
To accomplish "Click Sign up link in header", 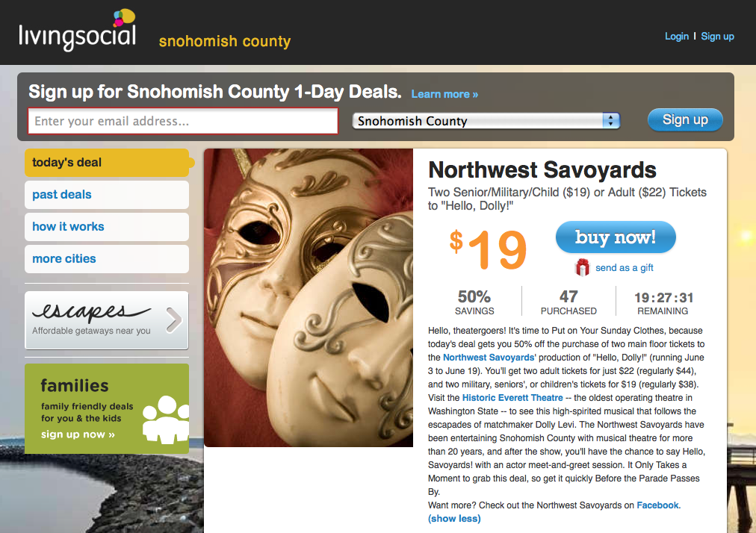I will 717,36.
